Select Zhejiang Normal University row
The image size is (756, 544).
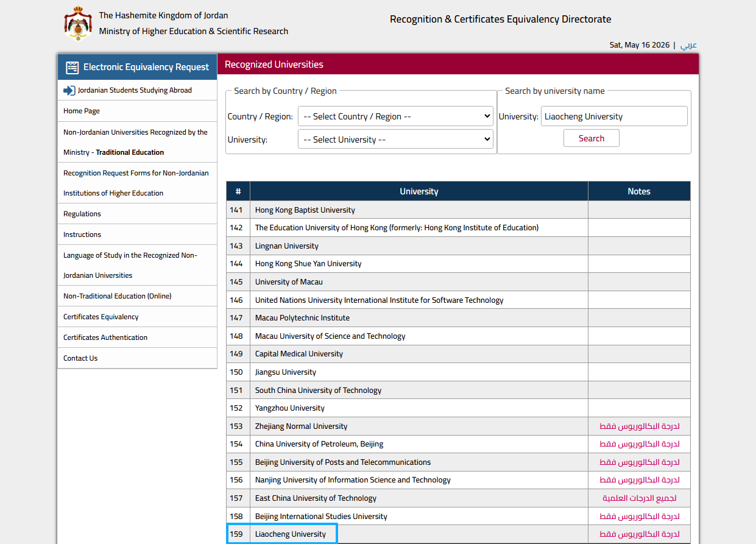[x=458, y=426]
